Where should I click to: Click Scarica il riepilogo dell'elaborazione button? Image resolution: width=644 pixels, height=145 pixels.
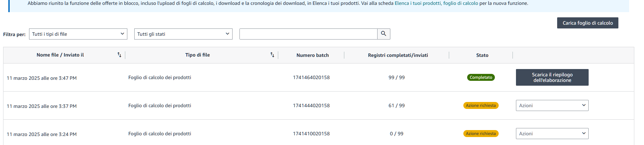552,77
